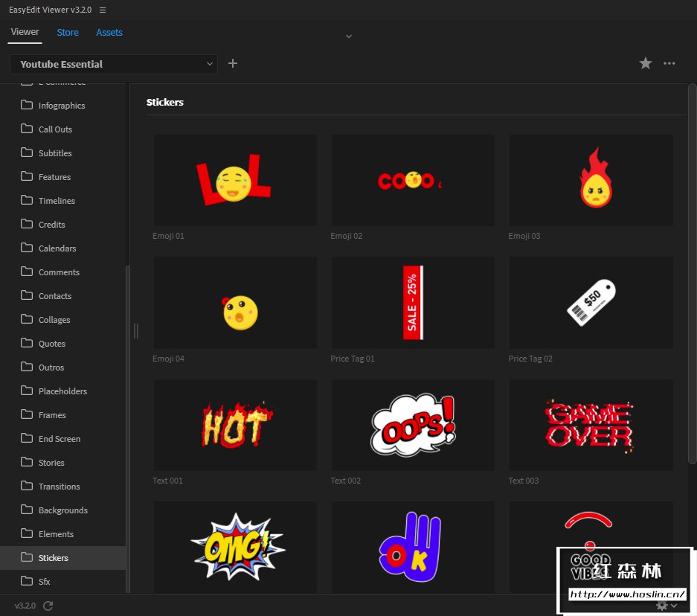Open the Collages folder

point(63,320)
